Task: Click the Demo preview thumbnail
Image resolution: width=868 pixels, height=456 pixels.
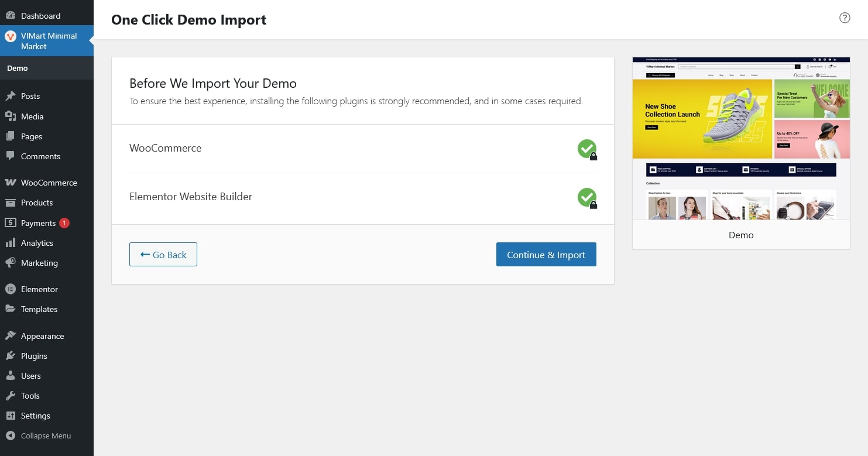Action: pyautogui.click(x=741, y=139)
